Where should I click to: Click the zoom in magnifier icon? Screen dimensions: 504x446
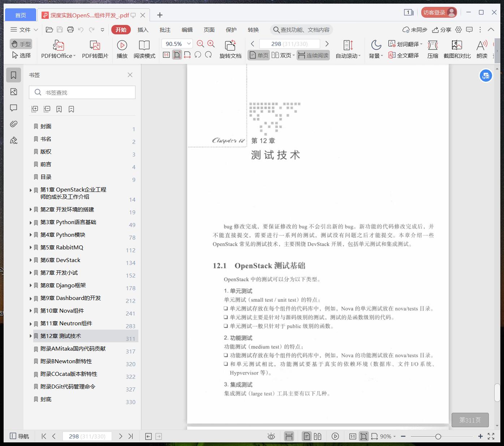211,44
